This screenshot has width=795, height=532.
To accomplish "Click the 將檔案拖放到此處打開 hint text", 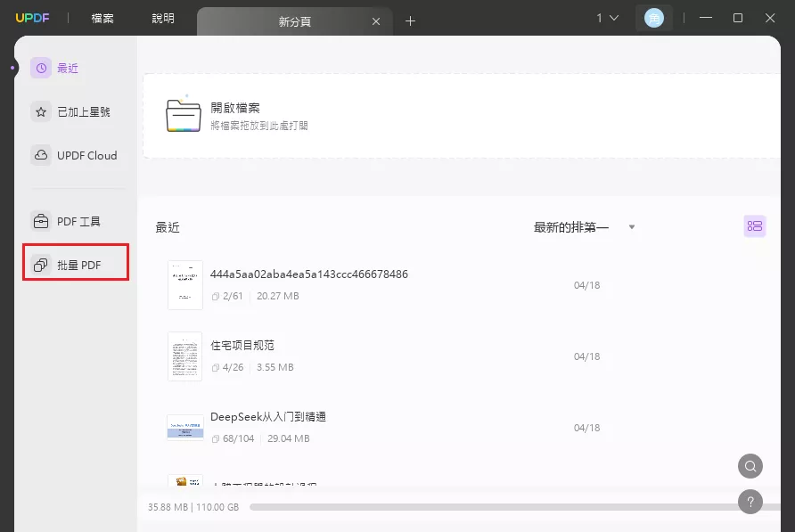I will [259, 126].
